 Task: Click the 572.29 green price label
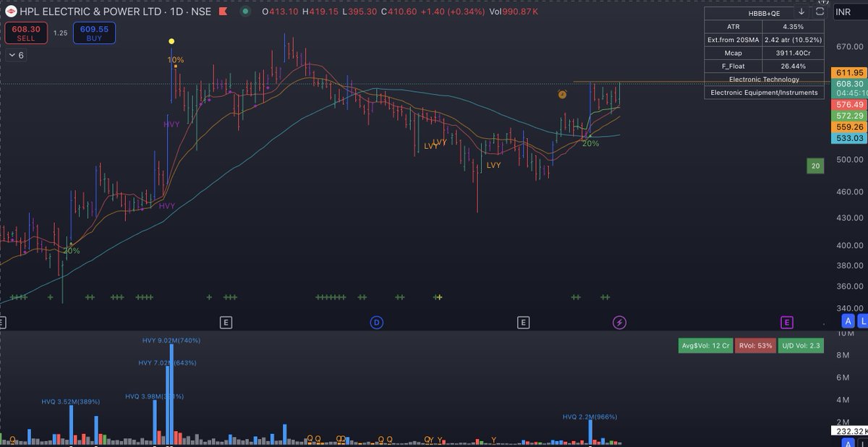pyautogui.click(x=850, y=116)
